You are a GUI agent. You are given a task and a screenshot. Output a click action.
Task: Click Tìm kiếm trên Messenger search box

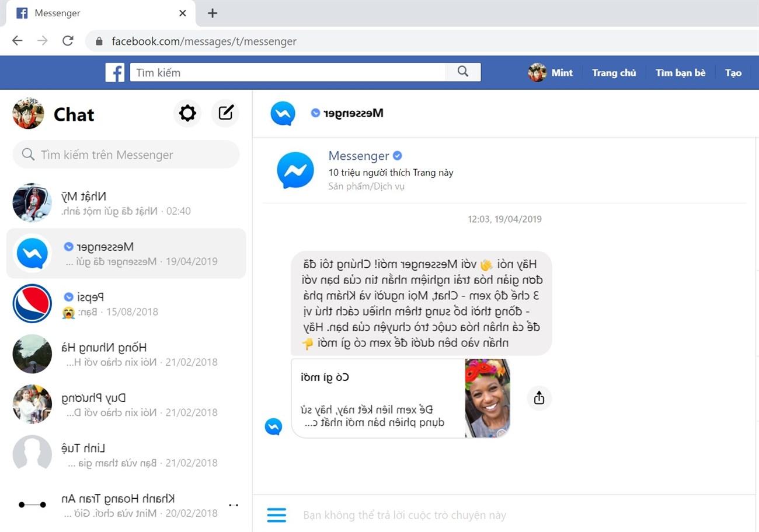126,155
